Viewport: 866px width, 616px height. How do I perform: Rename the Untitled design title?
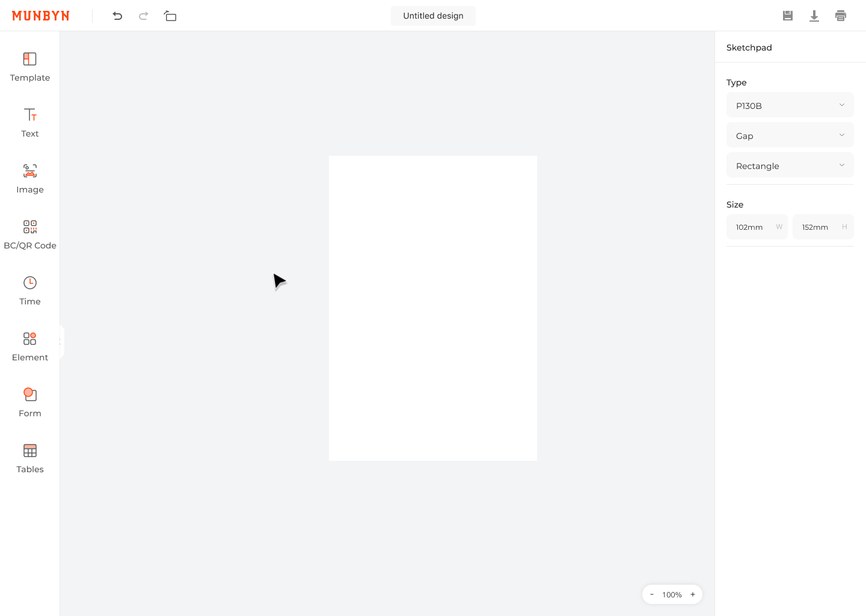coord(433,16)
